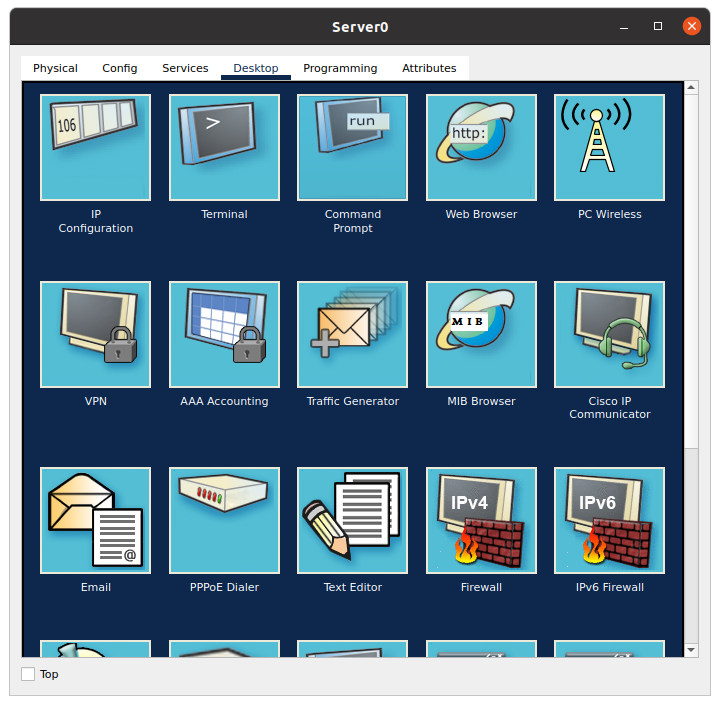
Task: Open Command Prompt app
Action: (352, 148)
